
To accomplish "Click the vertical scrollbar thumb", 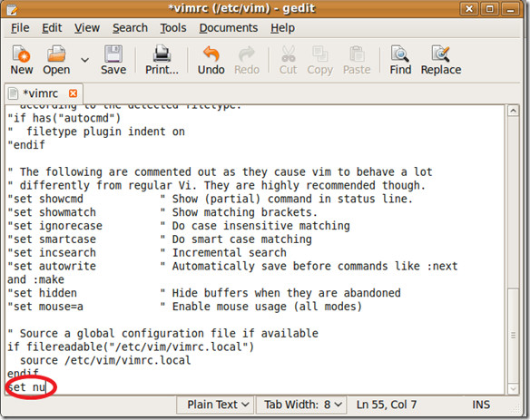I will point(513,336).
